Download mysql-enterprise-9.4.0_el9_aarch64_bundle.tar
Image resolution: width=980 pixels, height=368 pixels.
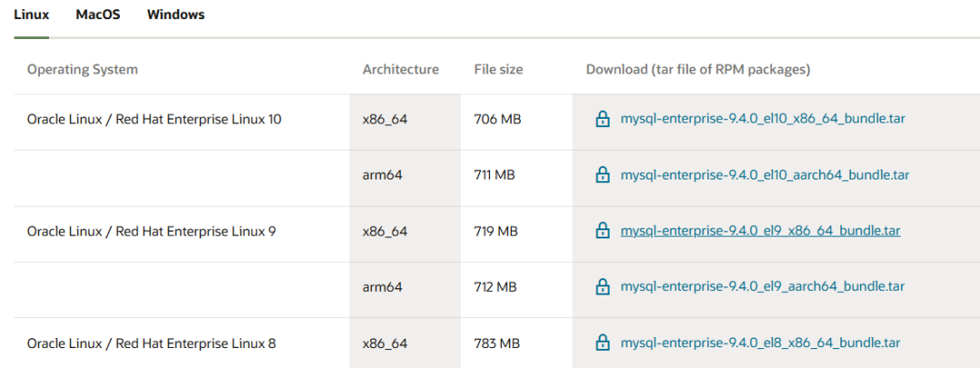coord(762,286)
